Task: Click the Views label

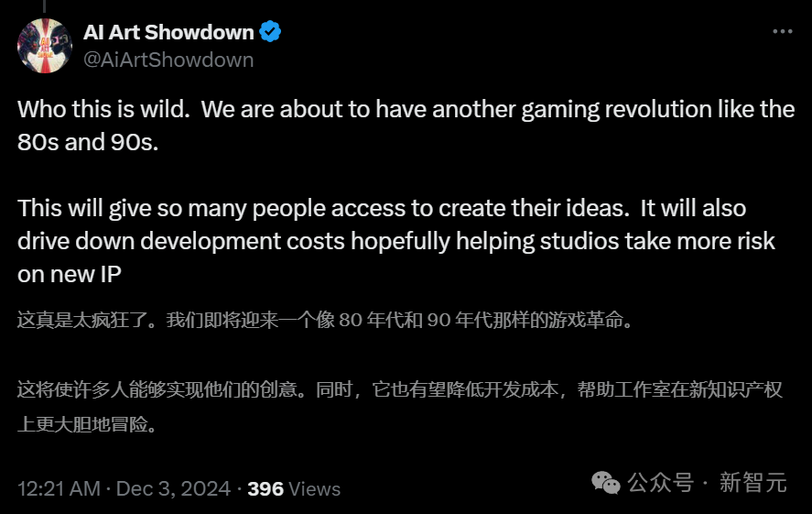Action: click(314, 488)
